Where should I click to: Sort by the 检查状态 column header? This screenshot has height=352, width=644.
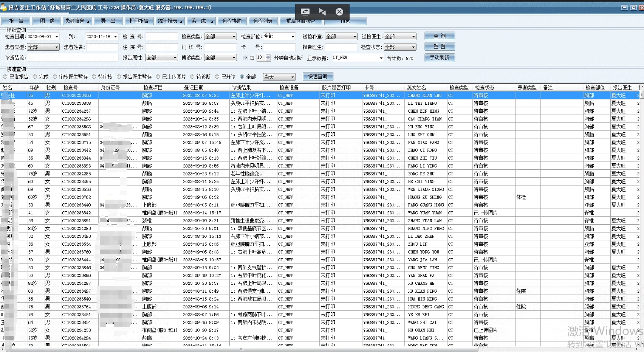point(494,87)
